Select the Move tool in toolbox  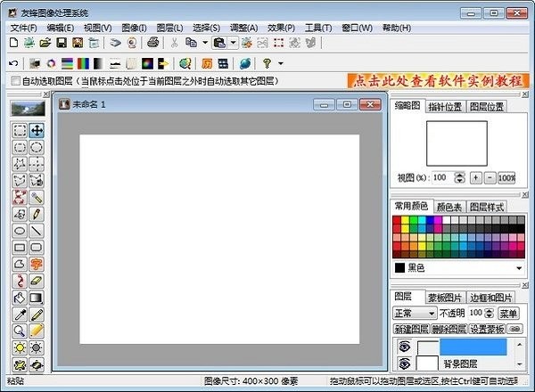coord(37,130)
